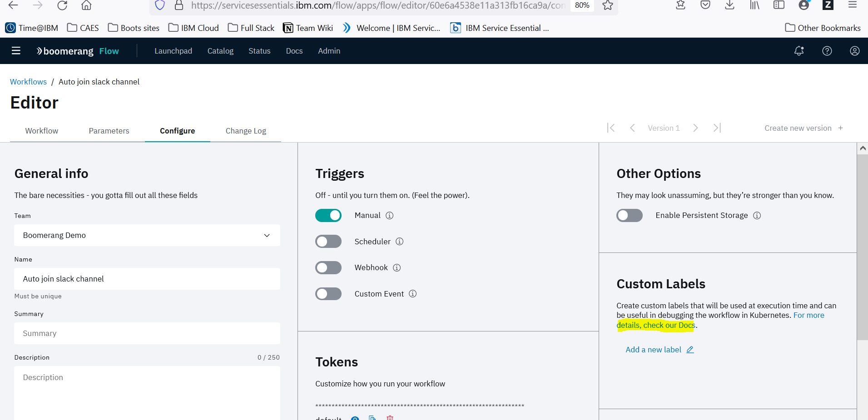Open Admin in the top navigation
This screenshot has width=868, height=420.
329,51
